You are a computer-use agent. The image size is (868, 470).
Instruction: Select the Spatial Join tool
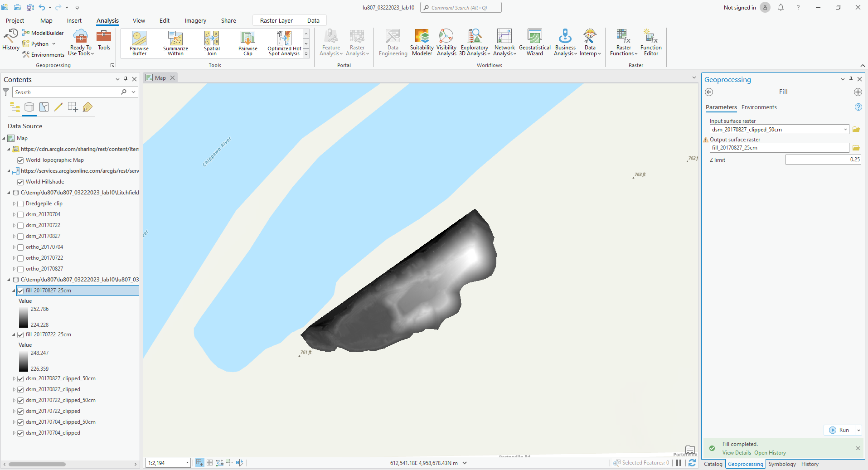[x=212, y=44]
